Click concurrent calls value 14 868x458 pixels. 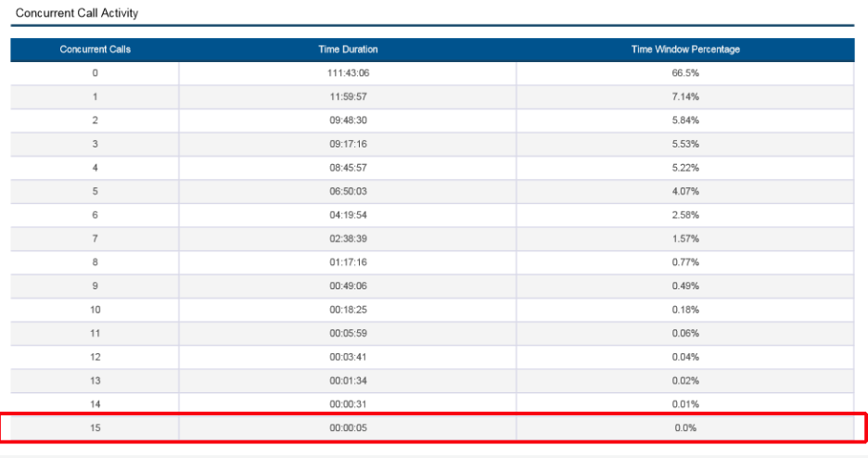click(x=96, y=404)
